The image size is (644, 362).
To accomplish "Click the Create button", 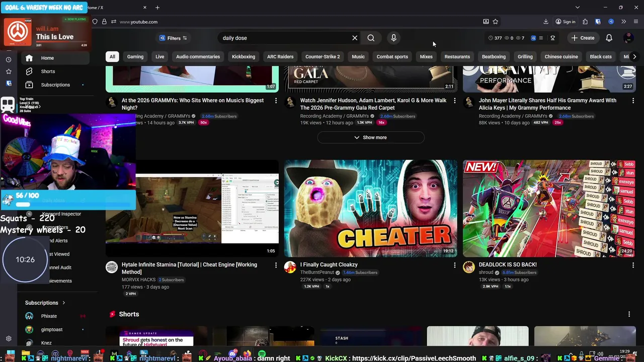I will click(583, 38).
